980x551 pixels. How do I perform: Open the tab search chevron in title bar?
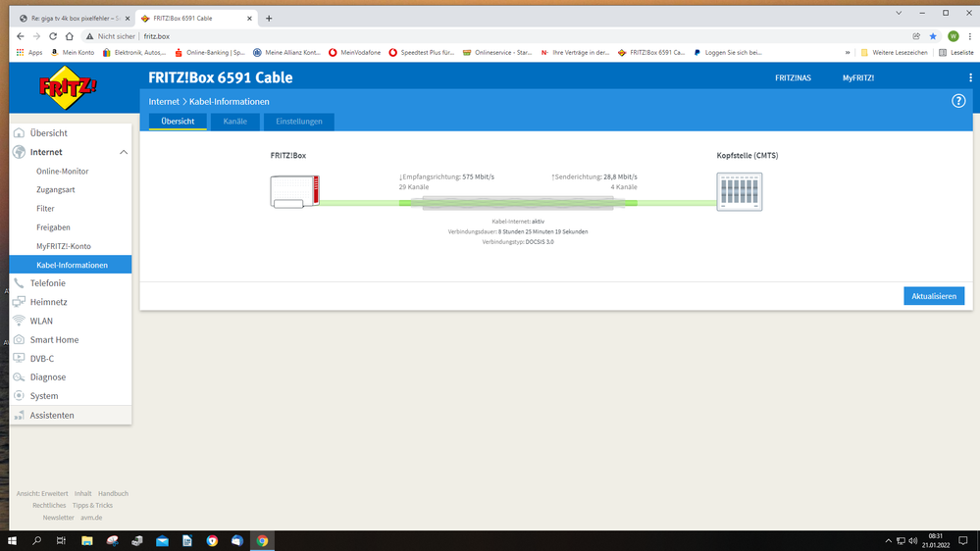tap(899, 13)
